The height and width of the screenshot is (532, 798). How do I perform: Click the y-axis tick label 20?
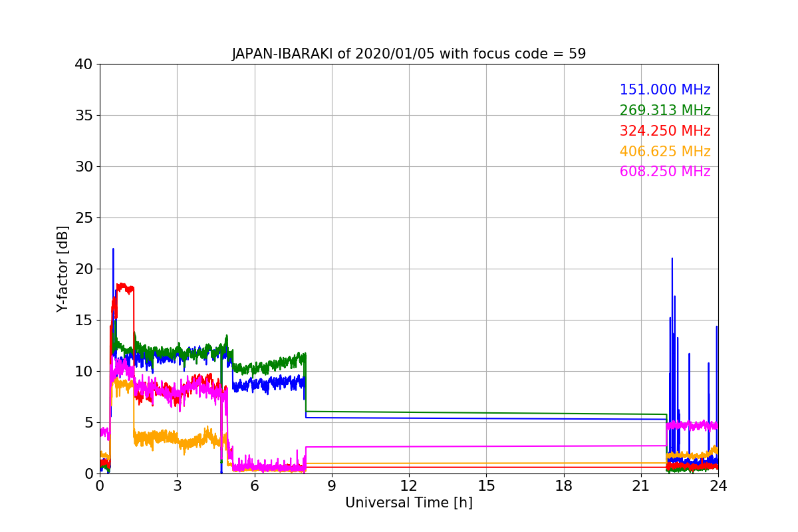83,269
